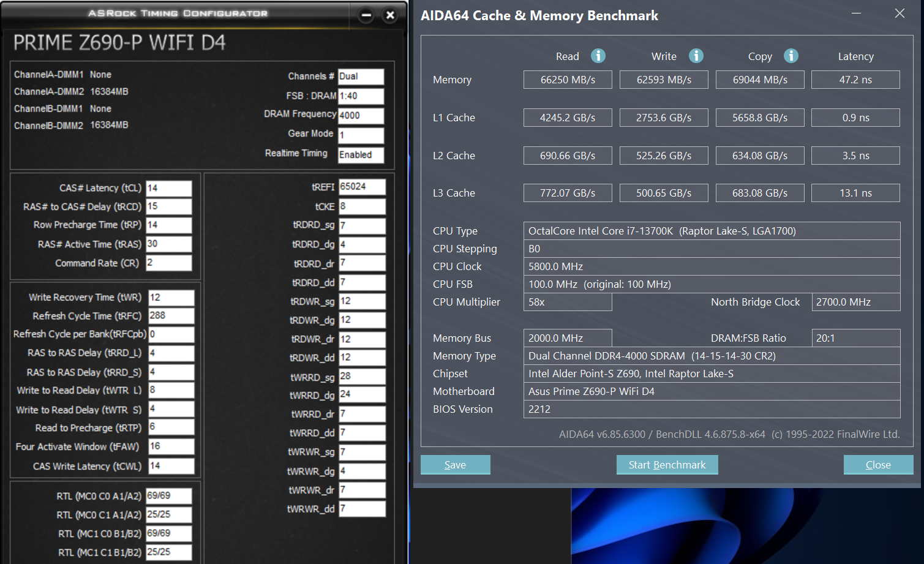924x564 pixels.
Task: Click the tWRRD_dg value field
Action: tap(362, 395)
